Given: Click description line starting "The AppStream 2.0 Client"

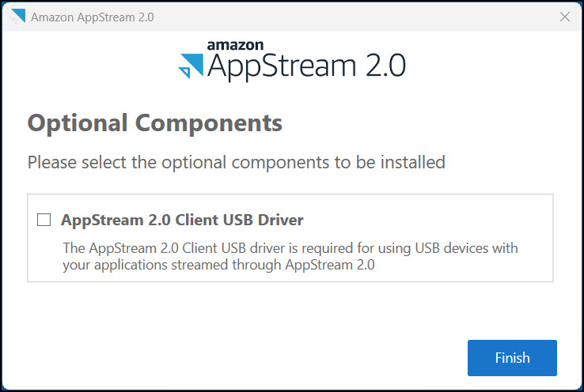Looking at the screenshot, I should point(290,248).
